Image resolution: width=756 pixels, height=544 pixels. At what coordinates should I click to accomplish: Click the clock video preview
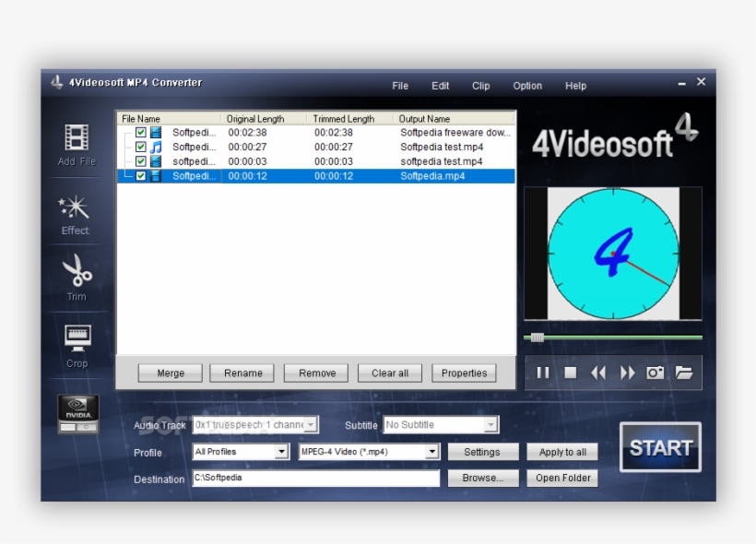click(613, 254)
